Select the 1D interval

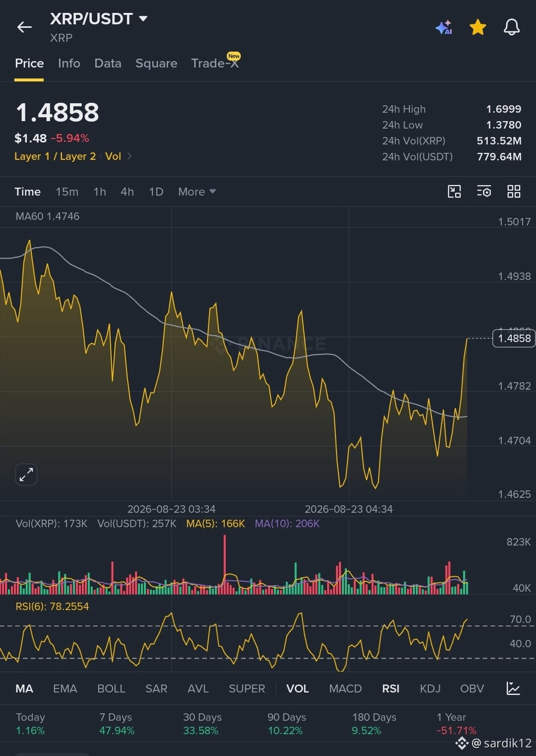click(156, 192)
